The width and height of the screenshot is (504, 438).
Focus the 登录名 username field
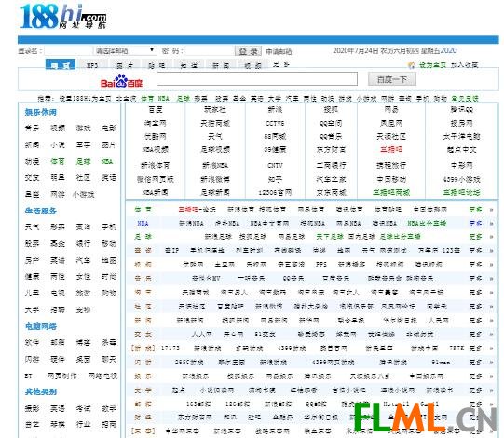(x=68, y=51)
